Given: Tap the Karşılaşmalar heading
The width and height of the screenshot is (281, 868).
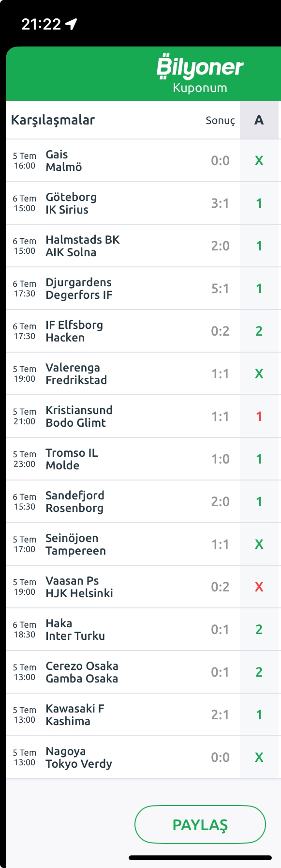Looking at the screenshot, I should tap(53, 120).
